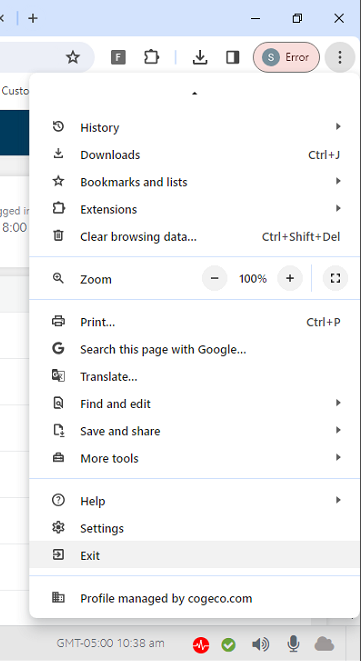The width and height of the screenshot is (361, 661).
Task: Click the Help question mark icon
Action: click(58, 500)
